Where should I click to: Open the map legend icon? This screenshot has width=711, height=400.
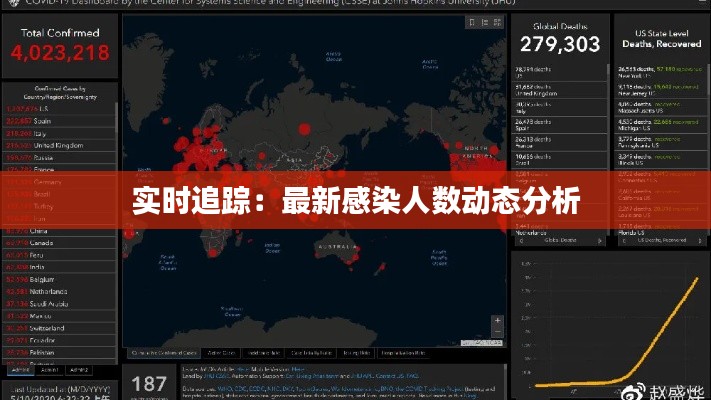pos(485,22)
